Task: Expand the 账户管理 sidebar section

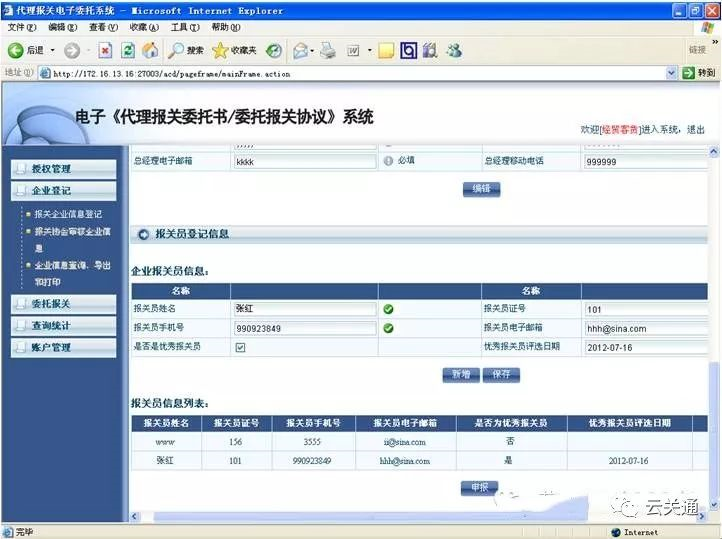Action: (x=64, y=348)
